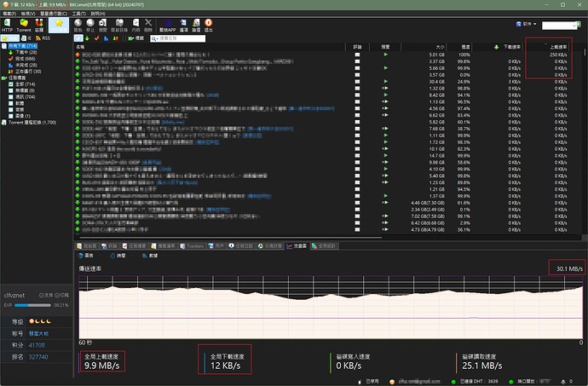This screenshot has width=588, height=386.
Task: Click the 全局上載速度 9.9 MB/s readout
Action: pos(102,361)
